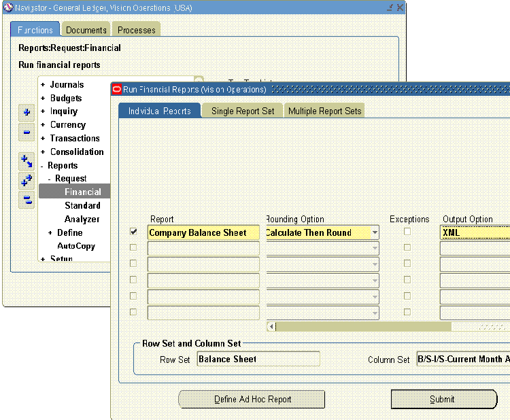This screenshot has width=510, height=420.
Task: Click the Navigator window title icon
Action: coord(8,8)
